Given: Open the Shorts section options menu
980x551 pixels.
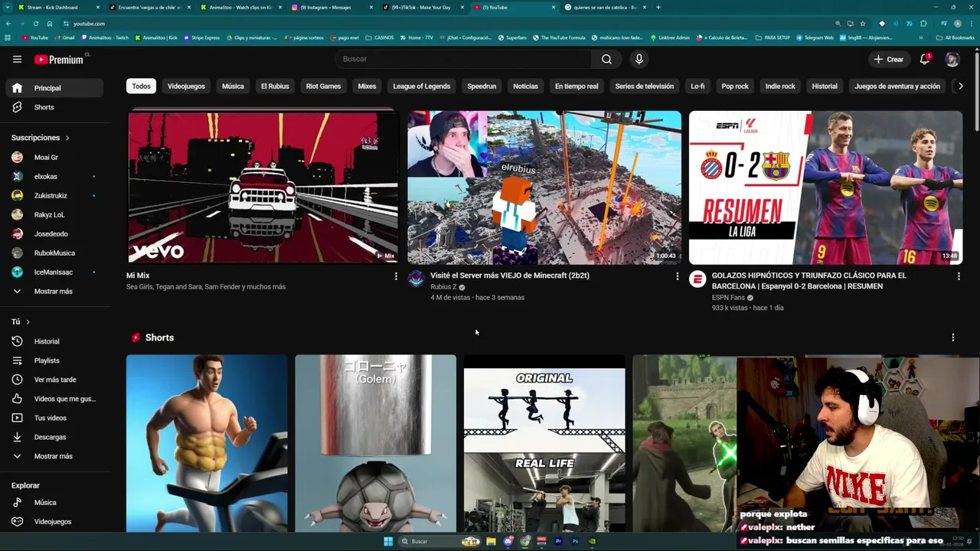Looking at the screenshot, I should [x=952, y=337].
